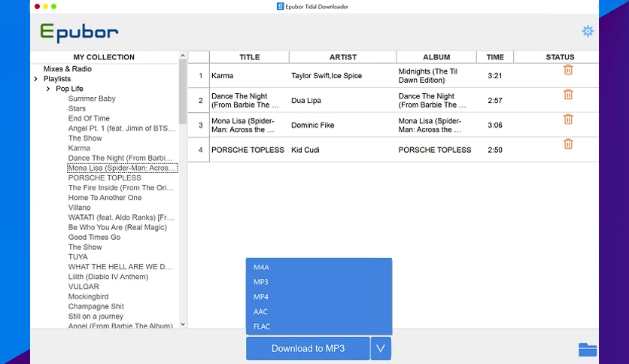Click the TIME column header
The image size is (629, 364).
(495, 57)
